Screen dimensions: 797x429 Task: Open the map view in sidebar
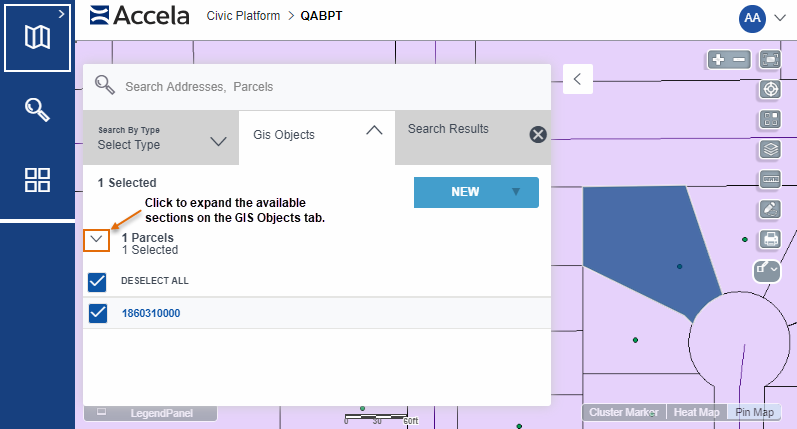(x=37, y=37)
